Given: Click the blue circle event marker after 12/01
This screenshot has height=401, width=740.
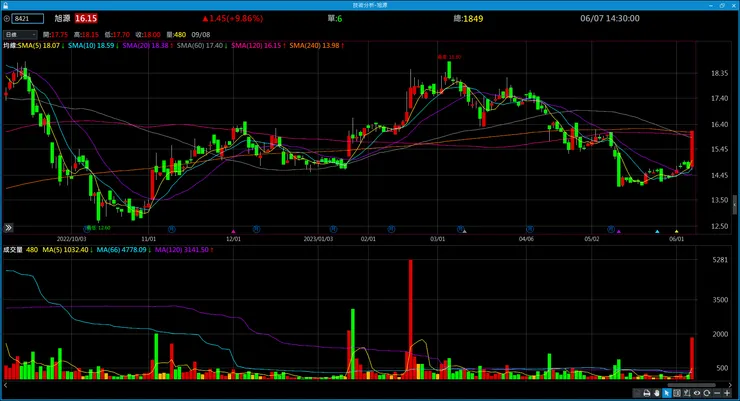Looking at the screenshot, I should 256,229.
